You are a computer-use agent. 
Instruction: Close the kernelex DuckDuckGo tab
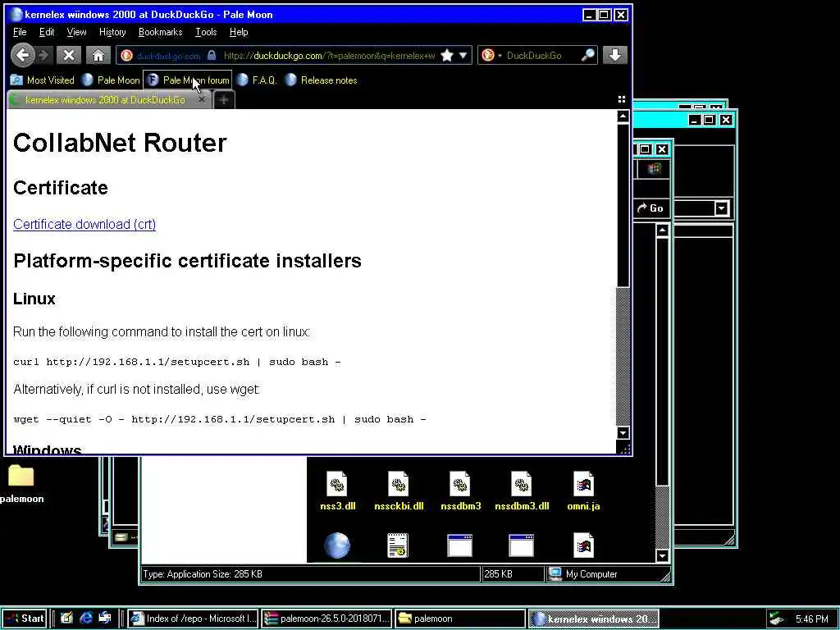click(202, 99)
